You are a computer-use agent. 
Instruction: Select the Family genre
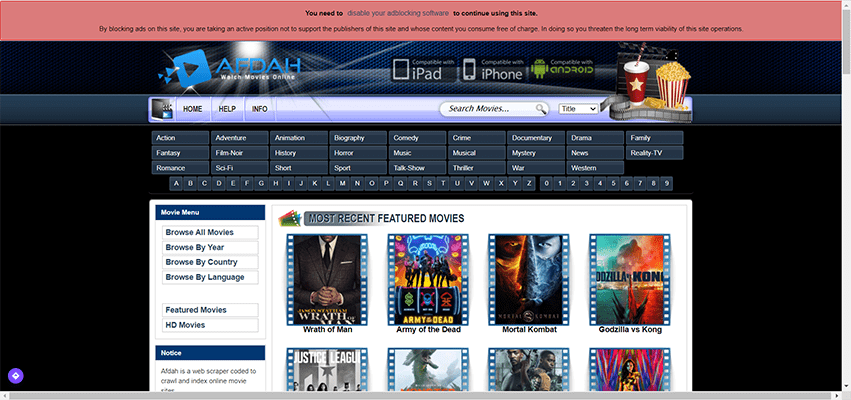click(x=655, y=138)
